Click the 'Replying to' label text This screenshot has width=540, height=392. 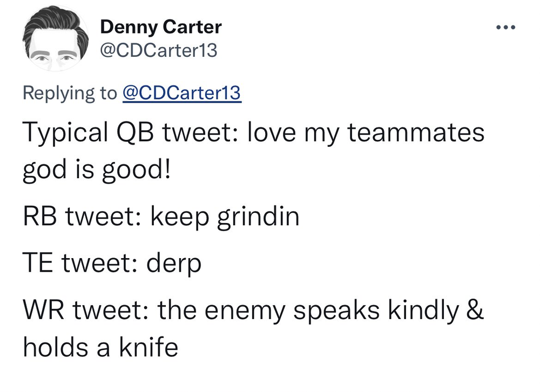click(70, 93)
